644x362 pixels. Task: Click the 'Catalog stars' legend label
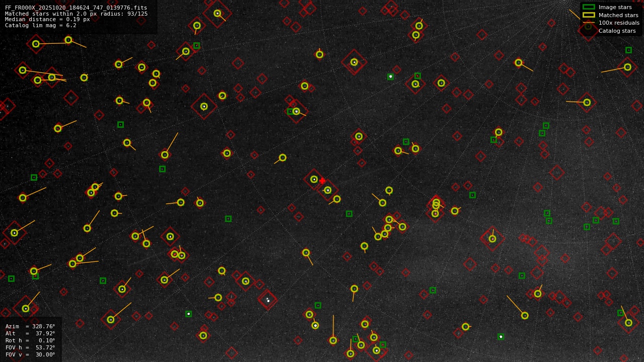[617, 31]
